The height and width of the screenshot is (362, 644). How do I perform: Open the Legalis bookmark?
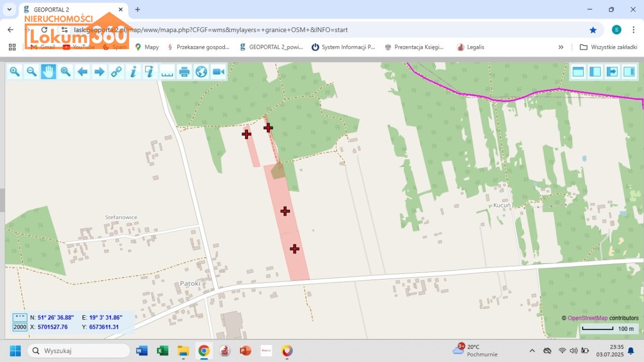click(470, 47)
